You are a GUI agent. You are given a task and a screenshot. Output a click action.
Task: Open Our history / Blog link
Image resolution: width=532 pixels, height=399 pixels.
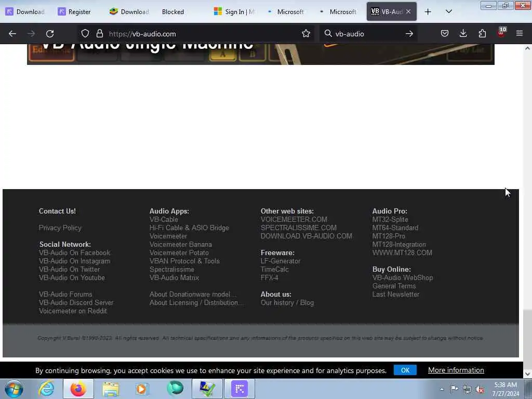point(287,303)
